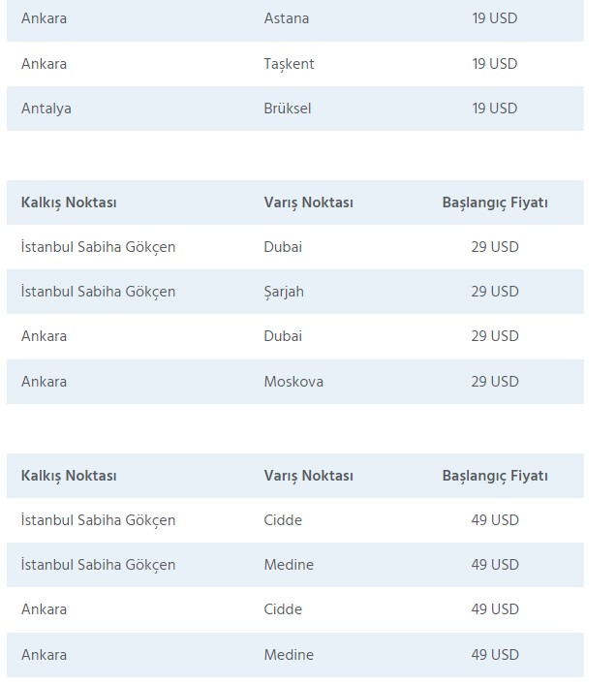Select Cidde in the İstanbul Sabiha Gökçen row
Screen dimensions: 616x685
(x=283, y=520)
